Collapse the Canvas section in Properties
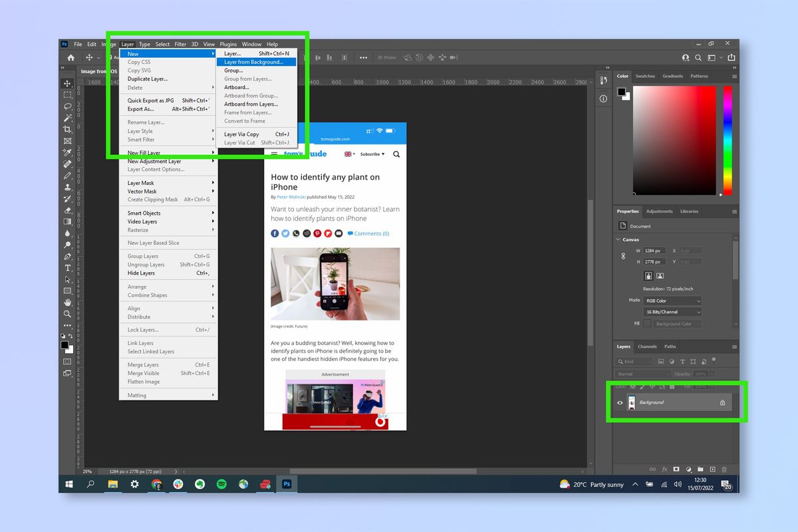Image resolution: width=798 pixels, height=532 pixels. (617, 239)
